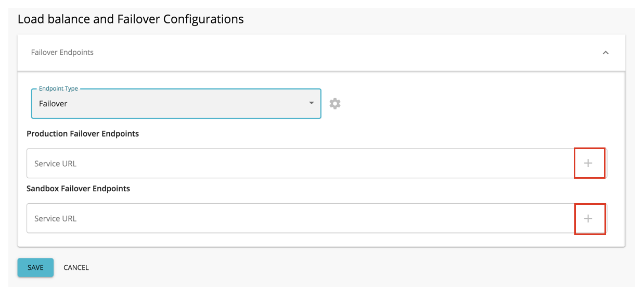644x297 pixels.
Task: Click the Production Failover Endpoints heading
Action: click(83, 134)
